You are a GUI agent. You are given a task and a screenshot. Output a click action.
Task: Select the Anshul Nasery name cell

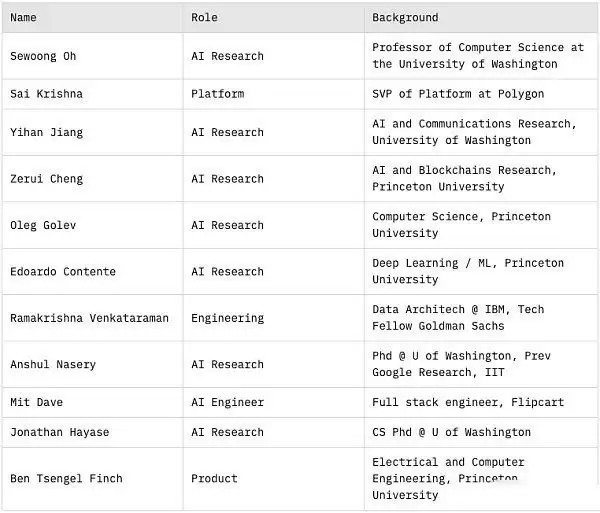pyautogui.click(x=53, y=364)
